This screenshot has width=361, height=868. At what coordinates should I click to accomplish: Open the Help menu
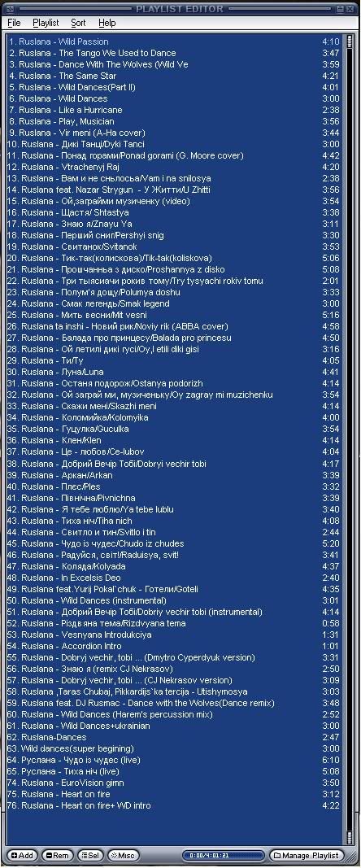107,23
